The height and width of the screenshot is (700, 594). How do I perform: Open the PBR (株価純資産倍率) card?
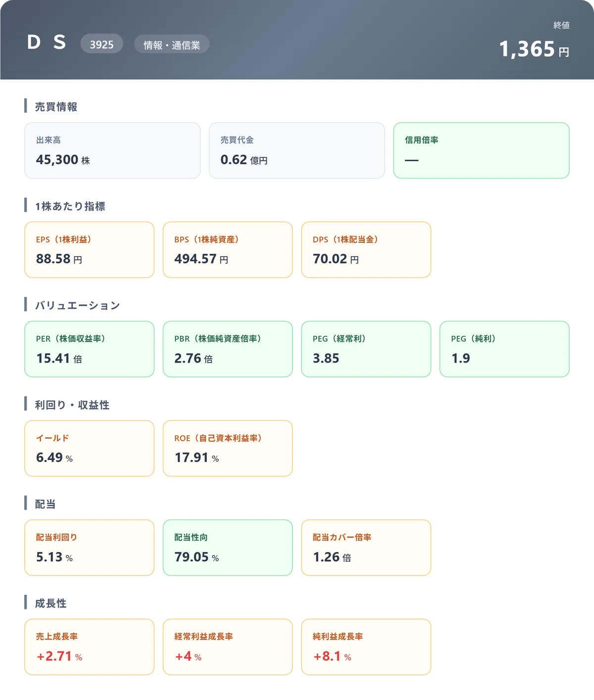(228, 349)
